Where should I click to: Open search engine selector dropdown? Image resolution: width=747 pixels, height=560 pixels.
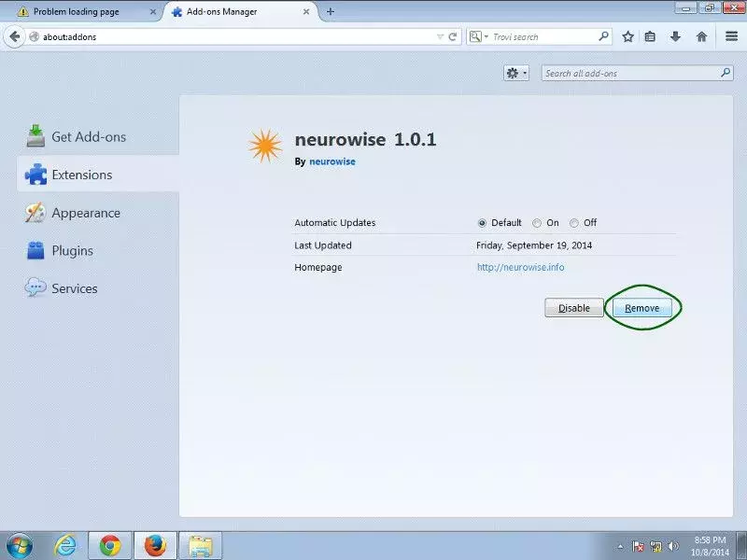coord(479,36)
